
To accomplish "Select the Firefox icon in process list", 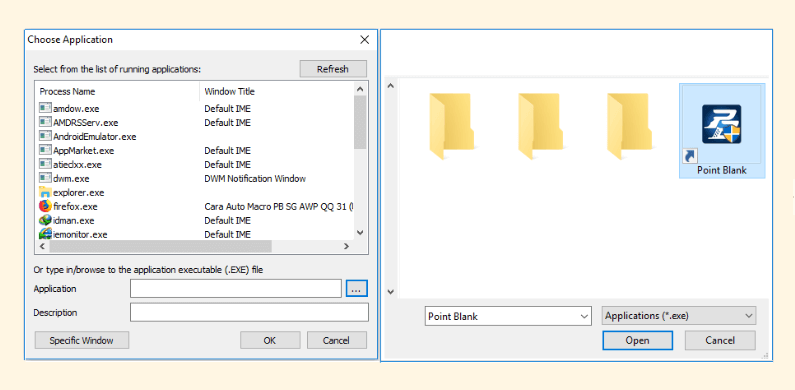I will point(46,206).
